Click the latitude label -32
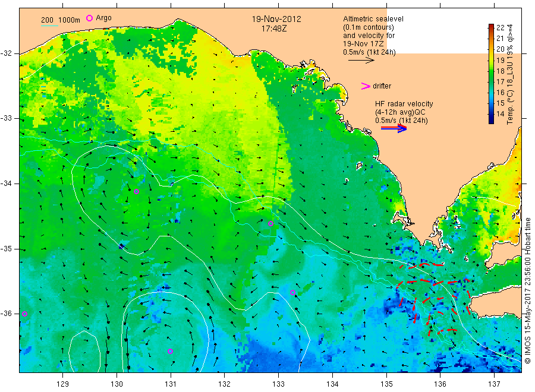Image resolution: width=535 pixels, height=392 pixels. click(6, 53)
